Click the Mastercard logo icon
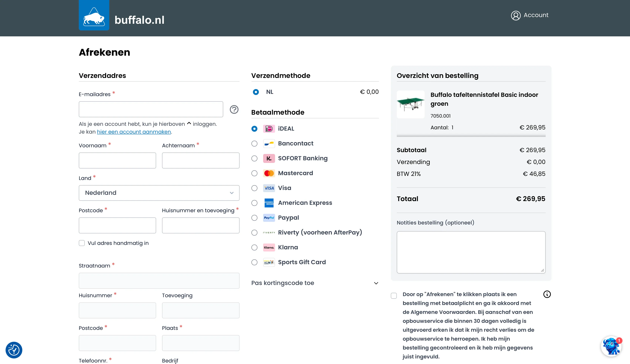Screen dimensions: 630x364 269,173
